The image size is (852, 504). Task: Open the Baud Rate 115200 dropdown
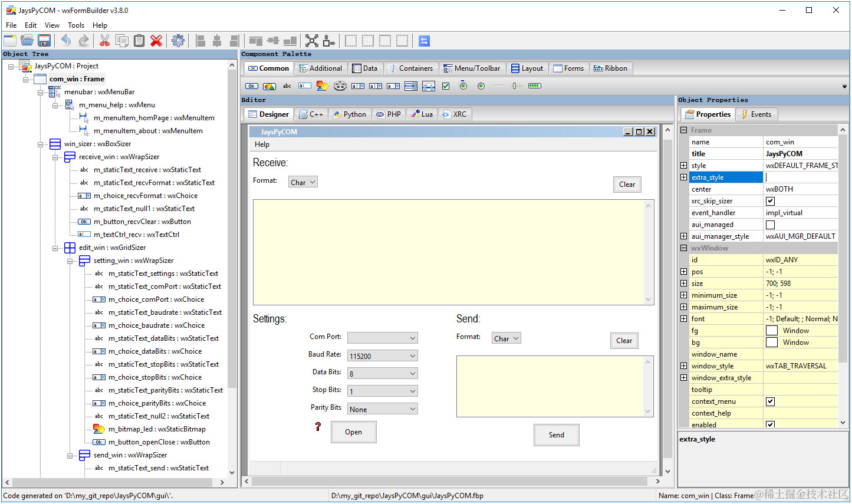point(383,355)
